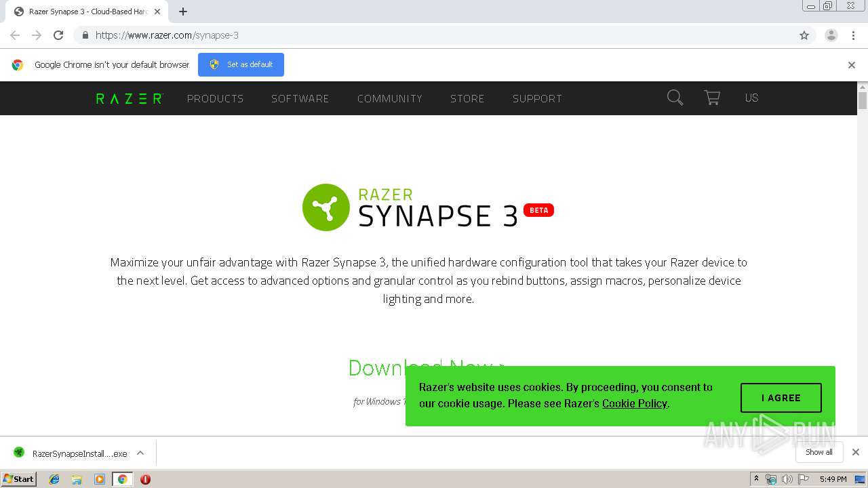Image resolution: width=868 pixels, height=488 pixels.
Task: Open the SUPPORT menu
Action: [x=537, y=98]
